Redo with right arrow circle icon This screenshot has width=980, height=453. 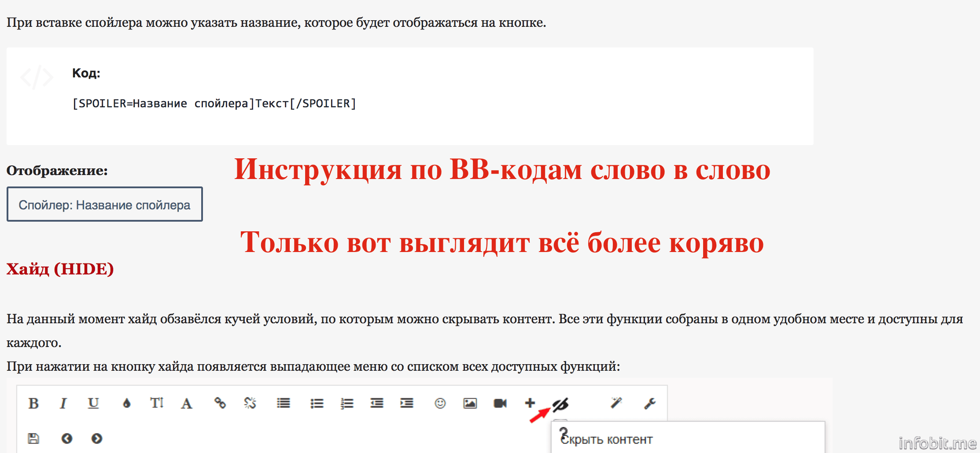point(97,438)
